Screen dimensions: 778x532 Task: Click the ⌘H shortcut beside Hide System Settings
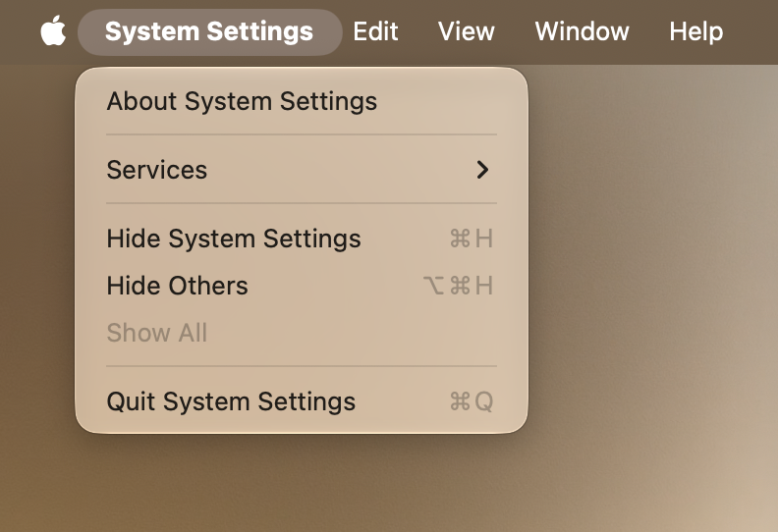pyautogui.click(x=472, y=239)
